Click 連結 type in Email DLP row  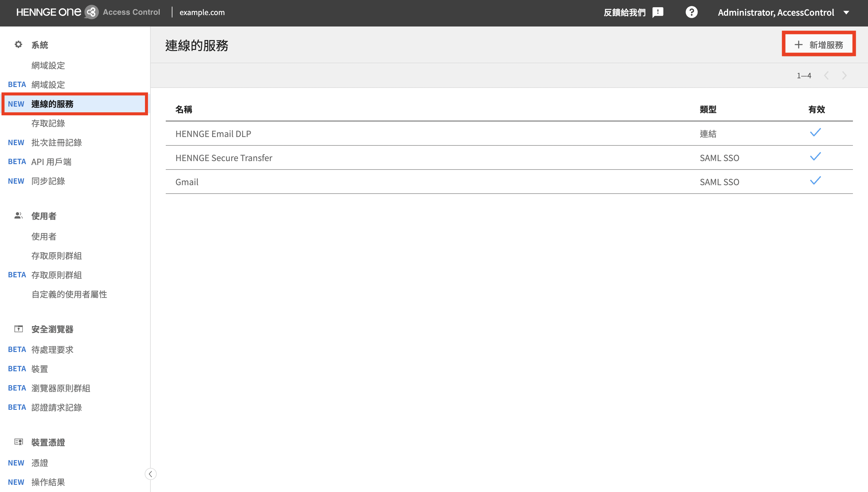708,133
